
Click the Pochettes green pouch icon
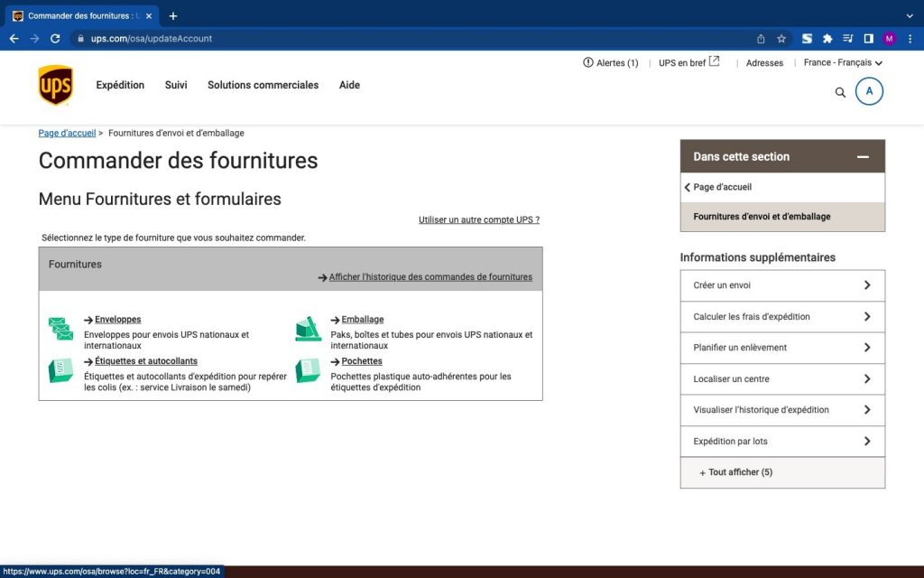click(308, 370)
